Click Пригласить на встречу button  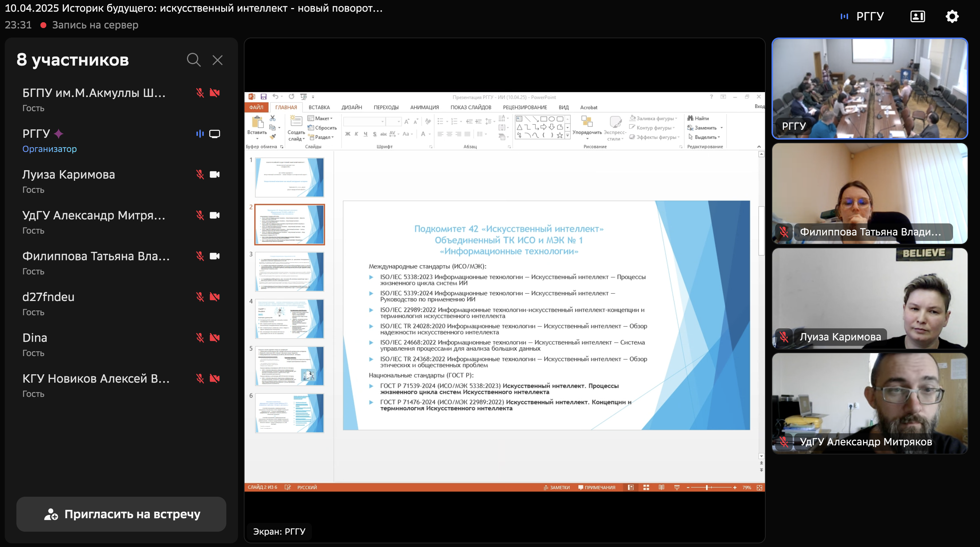click(121, 514)
